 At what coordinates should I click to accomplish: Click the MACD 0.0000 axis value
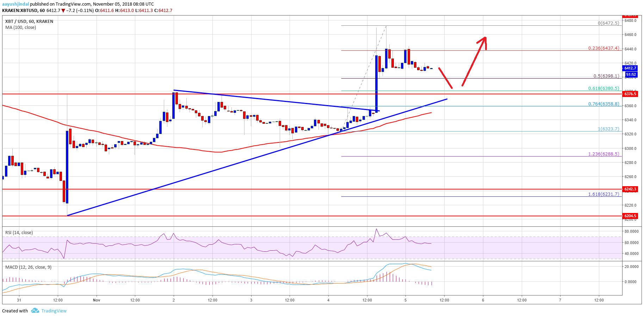click(630, 282)
